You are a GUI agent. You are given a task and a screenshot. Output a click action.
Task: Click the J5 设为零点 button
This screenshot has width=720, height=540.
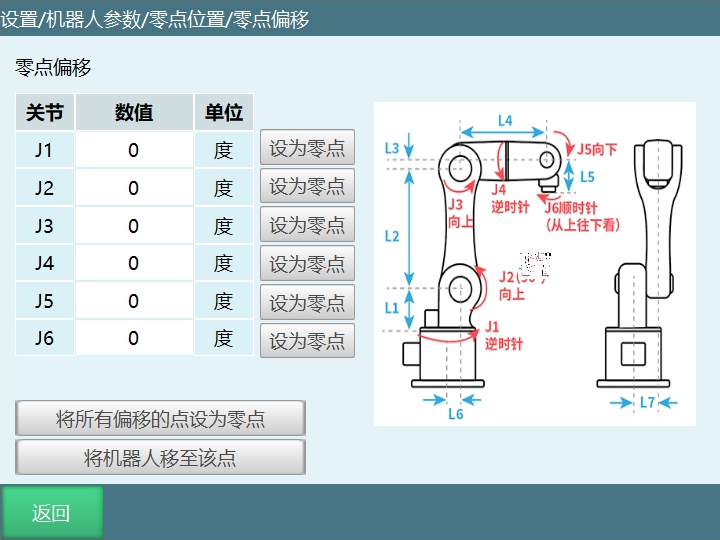(307, 302)
